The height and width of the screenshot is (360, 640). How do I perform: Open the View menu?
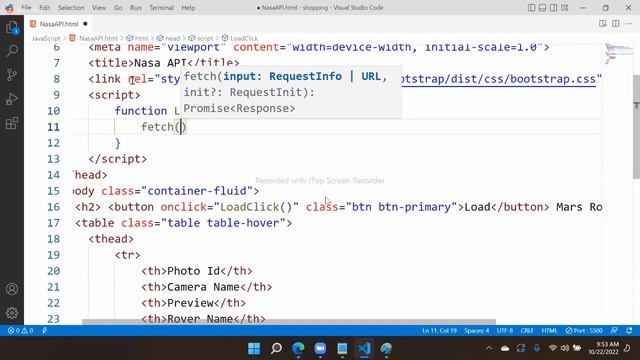[99, 8]
